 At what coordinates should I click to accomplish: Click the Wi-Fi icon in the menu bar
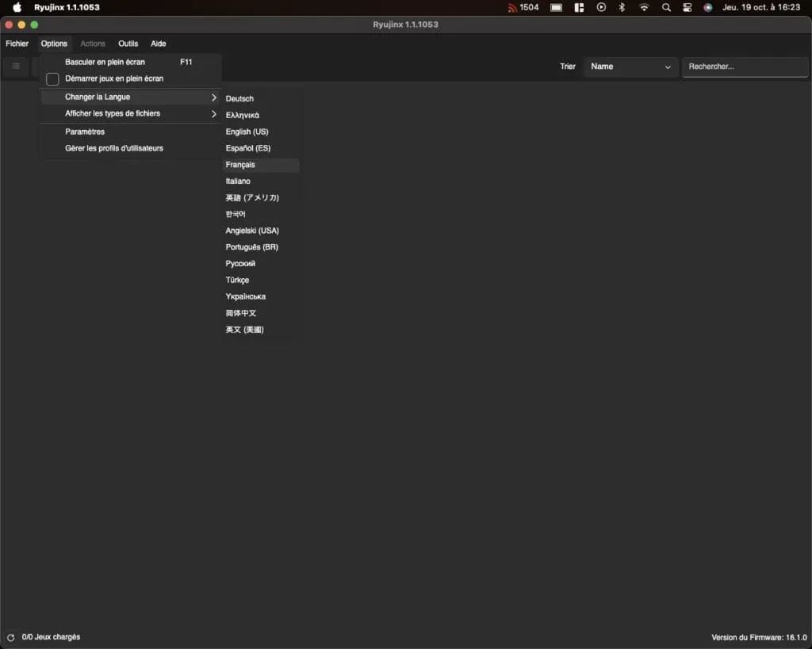(x=644, y=7)
